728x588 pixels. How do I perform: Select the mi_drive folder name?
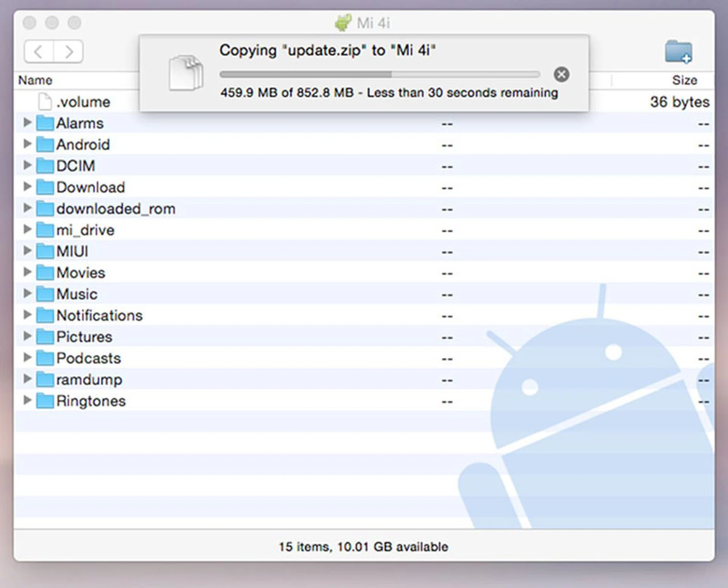pyautogui.click(x=85, y=230)
